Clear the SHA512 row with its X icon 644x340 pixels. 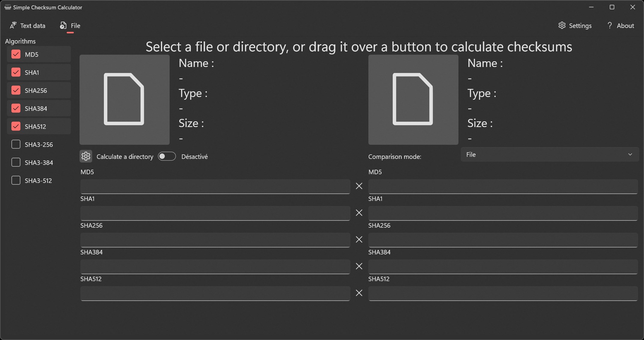coord(359,293)
